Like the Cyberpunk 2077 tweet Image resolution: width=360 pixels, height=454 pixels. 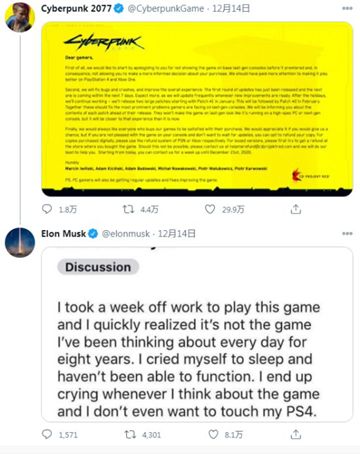tap(210, 209)
